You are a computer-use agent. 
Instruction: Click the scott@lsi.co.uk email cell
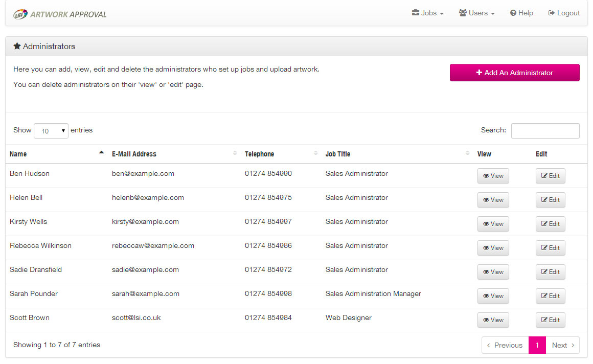[x=136, y=318]
